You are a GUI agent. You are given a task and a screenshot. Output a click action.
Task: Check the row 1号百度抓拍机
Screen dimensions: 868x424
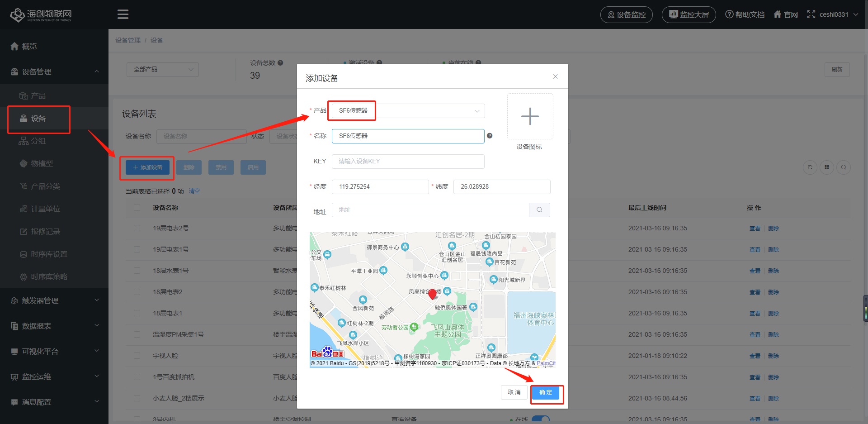point(137,377)
